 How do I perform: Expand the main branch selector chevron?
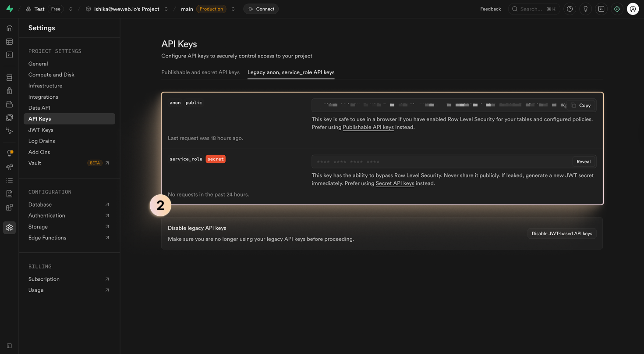233,9
